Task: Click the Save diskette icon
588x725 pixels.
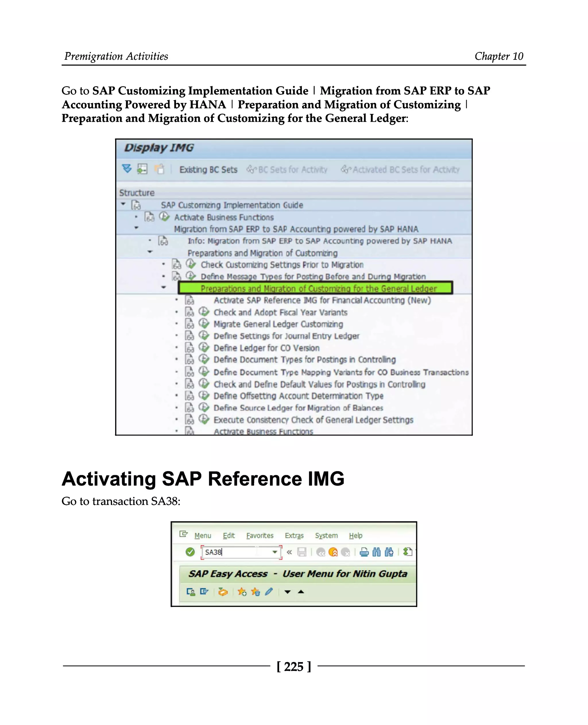Action: click(x=301, y=552)
